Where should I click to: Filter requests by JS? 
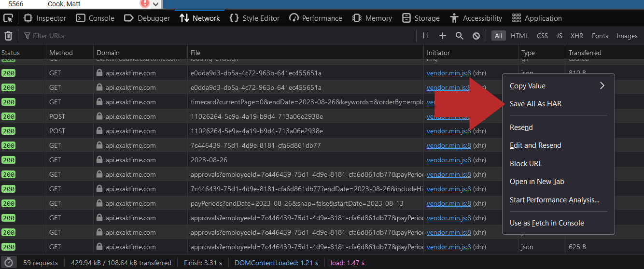(x=559, y=36)
